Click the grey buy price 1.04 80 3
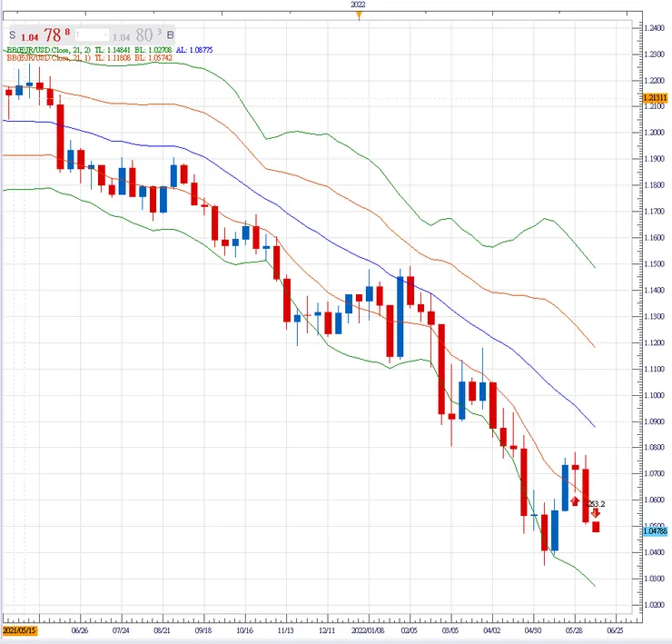The height and width of the screenshot is (644, 672). pyautogui.click(x=137, y=35)
